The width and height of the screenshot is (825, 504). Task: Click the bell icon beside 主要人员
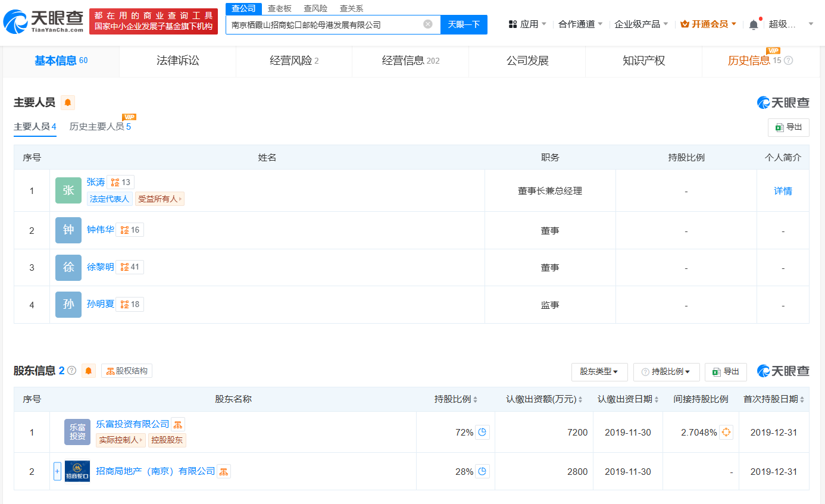(x=68, y=103)
